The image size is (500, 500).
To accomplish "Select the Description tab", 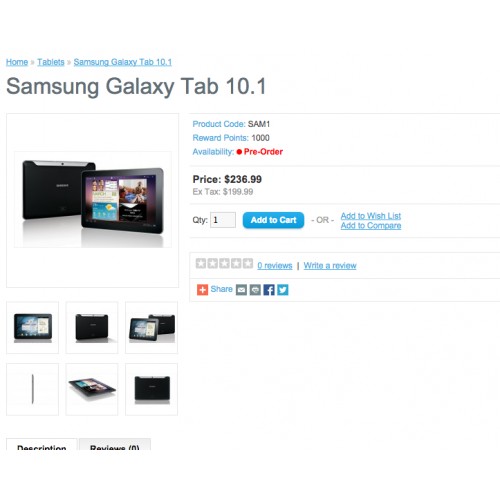I will [42, 445].
